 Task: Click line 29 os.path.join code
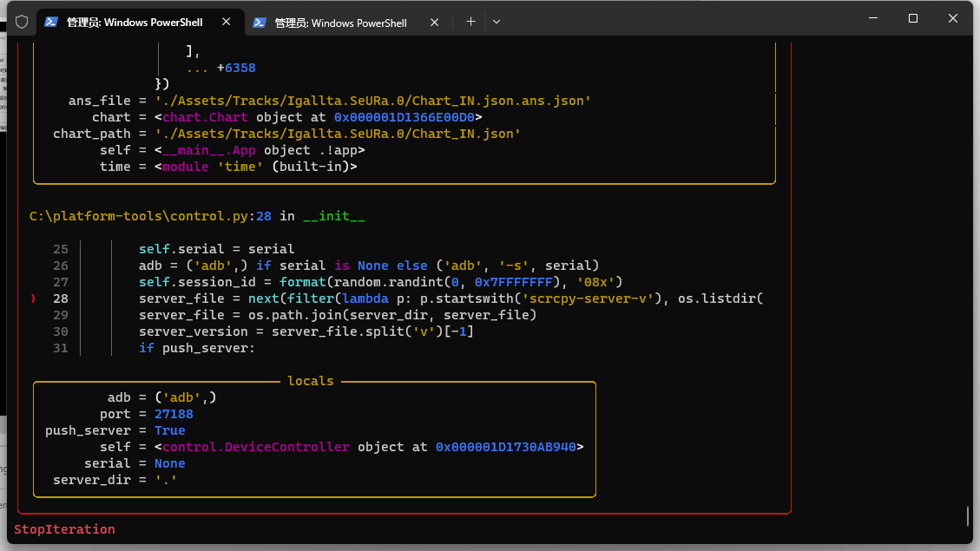pyautogui.click(x=338, y=315)
